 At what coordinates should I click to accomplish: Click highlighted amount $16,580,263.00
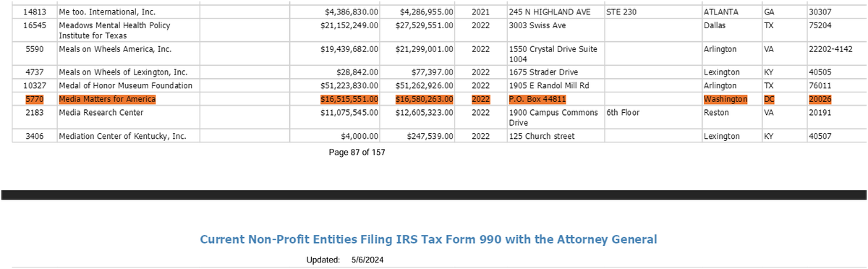[x=425, y=99]
